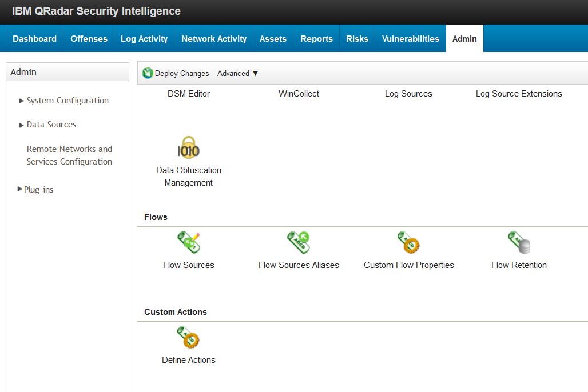
Task: Open the Define Actions icon
Action: point(188,337)
